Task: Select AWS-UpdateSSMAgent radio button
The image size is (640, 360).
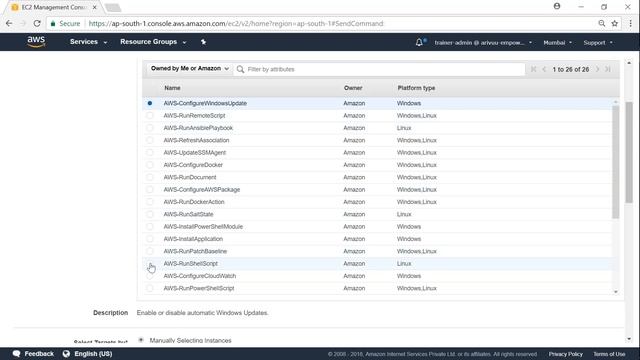Action: coord(150,153)
